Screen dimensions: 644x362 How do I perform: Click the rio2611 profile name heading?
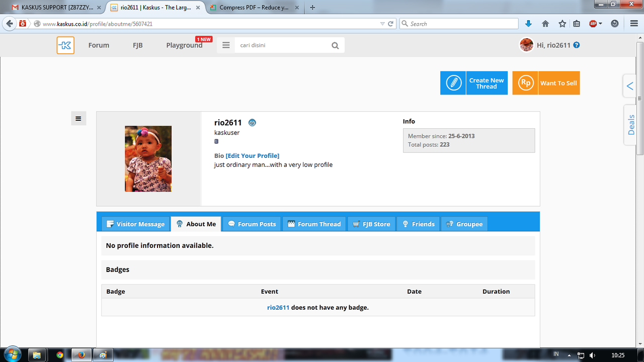228,123
